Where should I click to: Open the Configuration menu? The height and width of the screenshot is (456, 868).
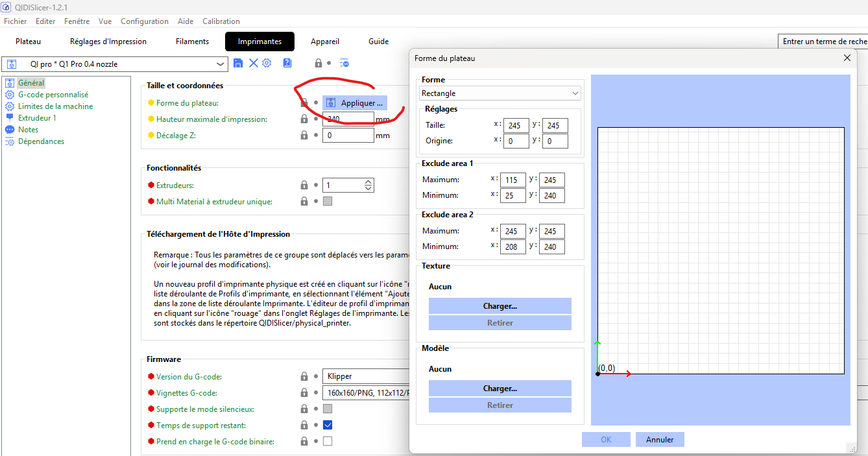pyautogui.click(x=145, y=21)
